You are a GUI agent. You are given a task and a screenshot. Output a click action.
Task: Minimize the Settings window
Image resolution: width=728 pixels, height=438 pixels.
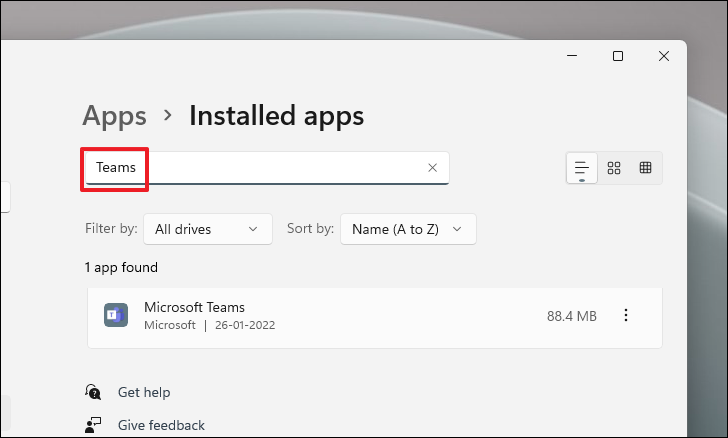[x=572, y=56]
